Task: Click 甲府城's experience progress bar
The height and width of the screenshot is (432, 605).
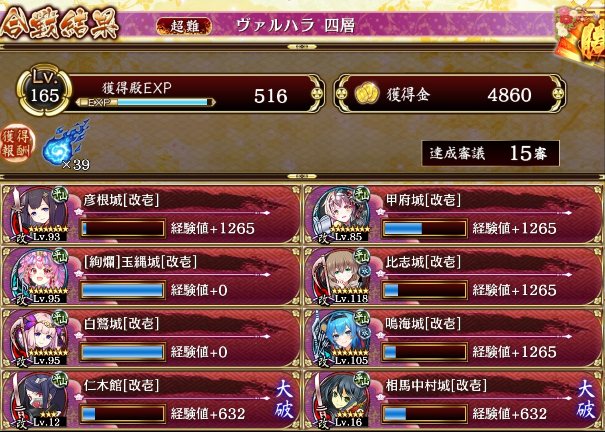Action: point(425,228)
